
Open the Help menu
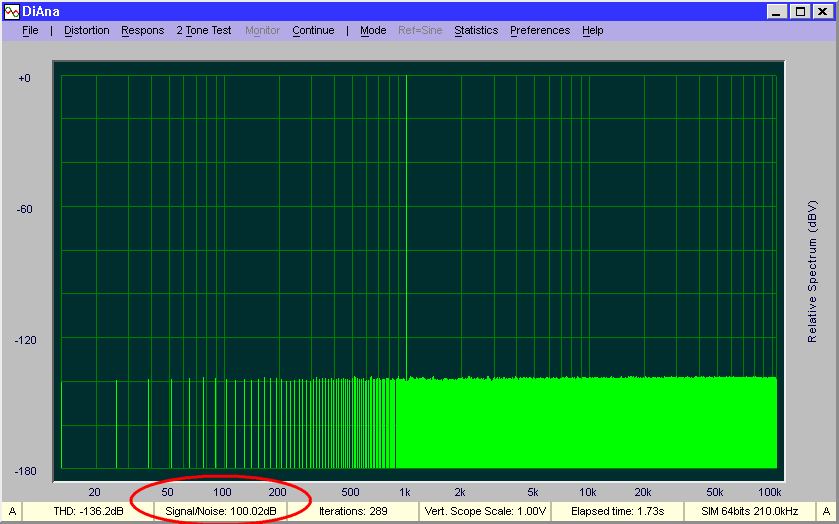point(592,31)
